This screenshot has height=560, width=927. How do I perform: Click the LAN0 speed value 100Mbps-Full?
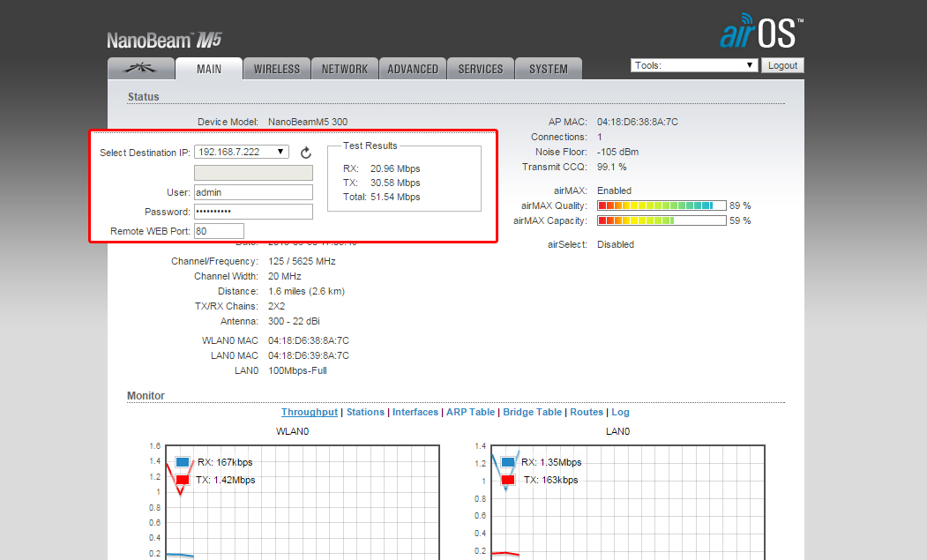click(x=297, y=370)
